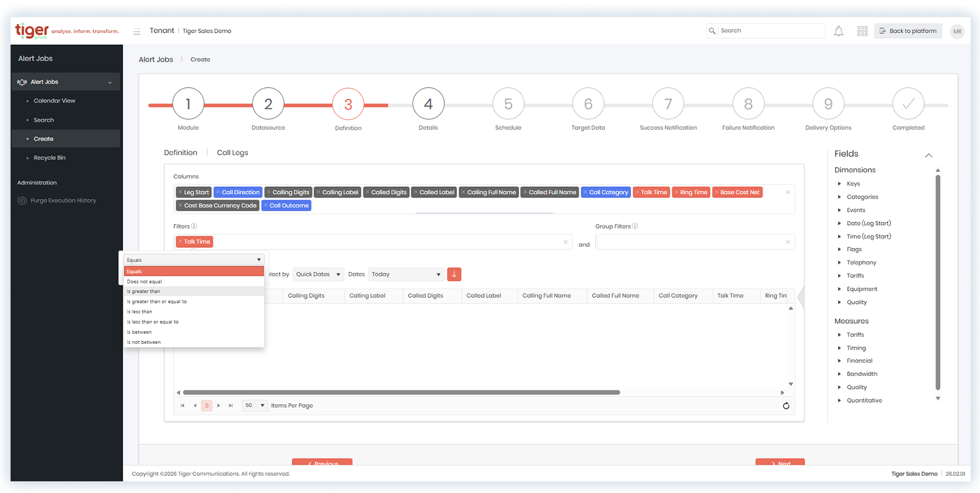Screen dimensions: 980x493
Task: Show the Filters info tooltip icon
Action: click(x=194, y=226)
